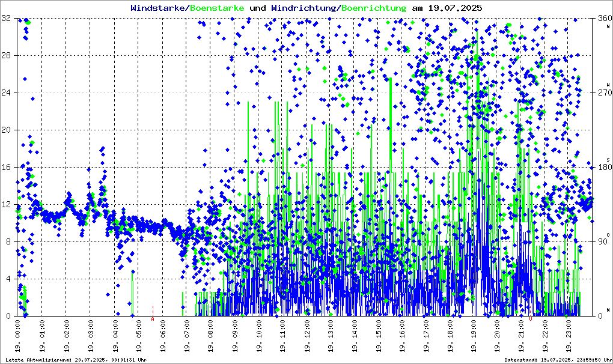Click the blue 'Windstarke' word in the title

(159, 8)
